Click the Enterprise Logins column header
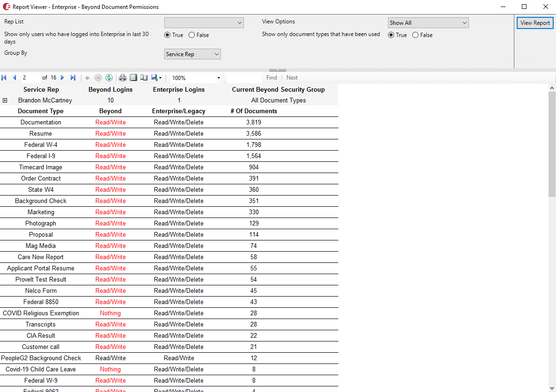 179,90
